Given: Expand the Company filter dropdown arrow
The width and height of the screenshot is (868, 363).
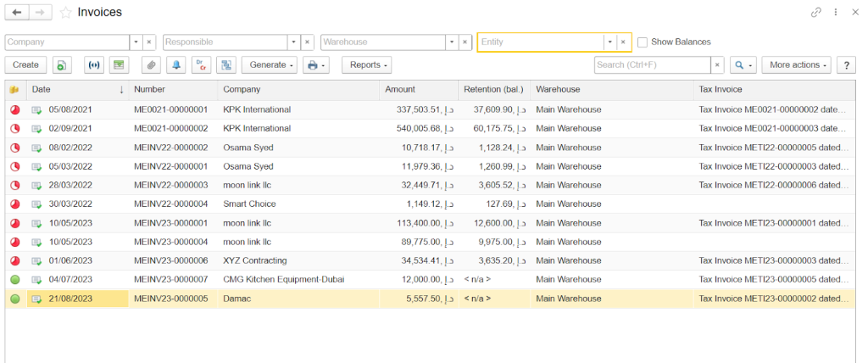Looking at the screenshot, I should click(136, 42).
